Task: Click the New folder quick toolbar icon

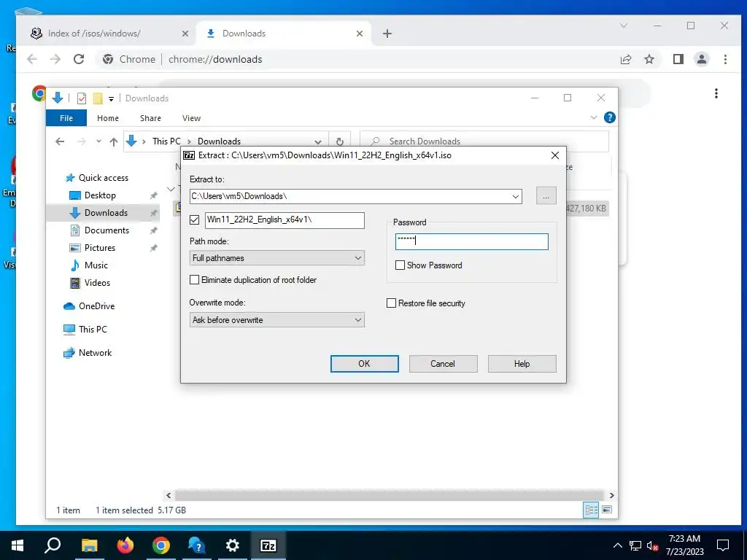Action: (98, 98)
